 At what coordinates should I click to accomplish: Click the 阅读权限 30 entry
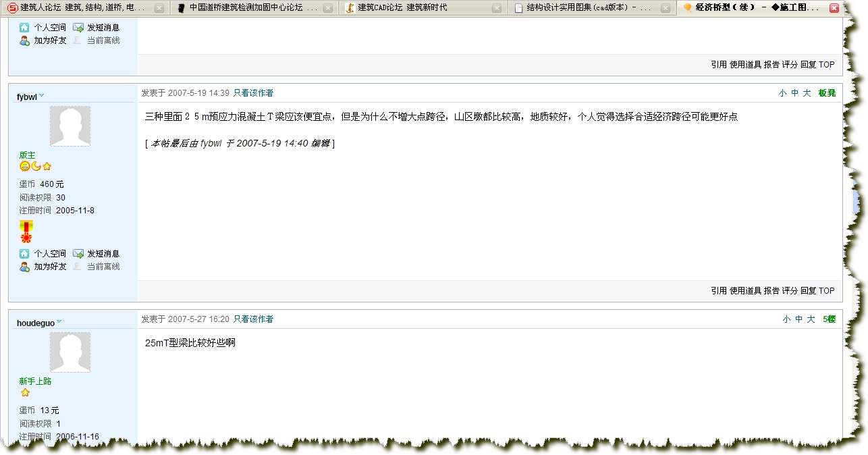[x=43, y=198]
